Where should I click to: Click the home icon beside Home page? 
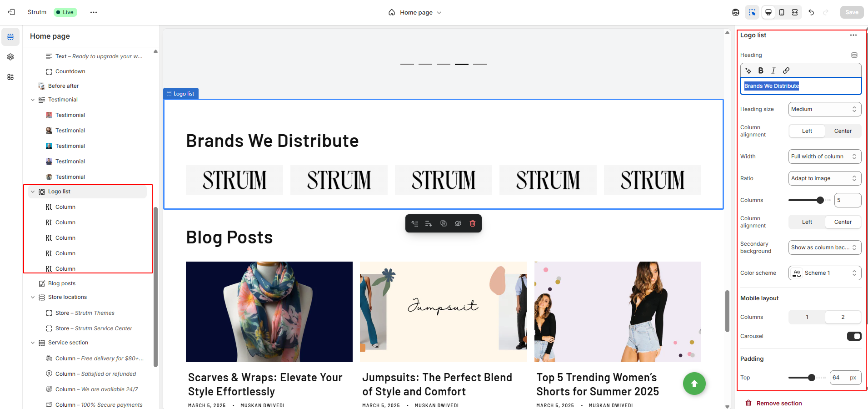392,12
